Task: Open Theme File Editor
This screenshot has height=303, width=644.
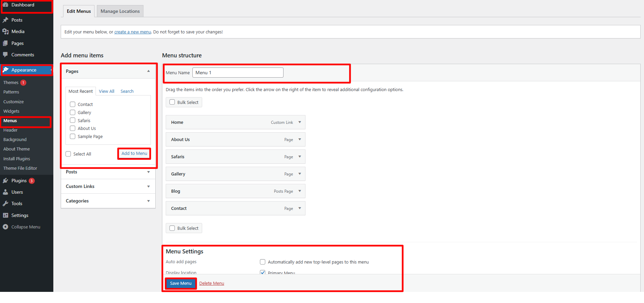Action: pos(20,168)
